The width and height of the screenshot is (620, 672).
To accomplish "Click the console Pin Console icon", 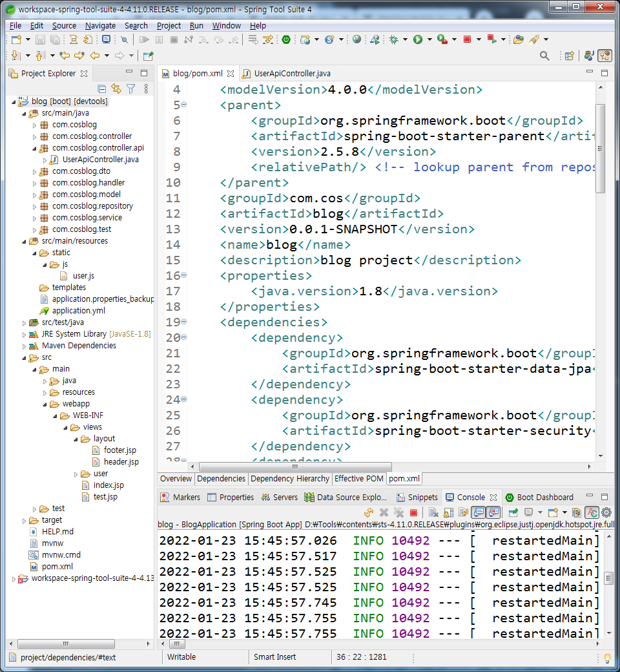I will point(513,512).
